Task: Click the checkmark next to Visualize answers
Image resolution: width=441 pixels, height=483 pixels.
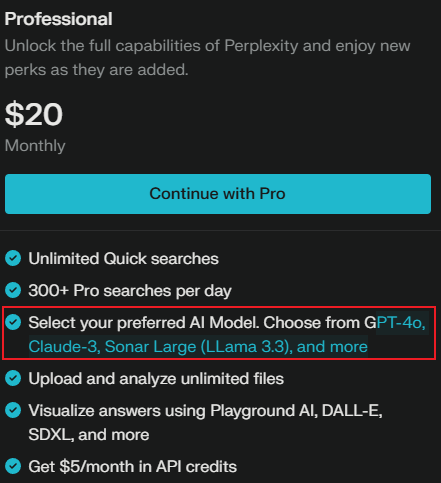Action: 13,410
